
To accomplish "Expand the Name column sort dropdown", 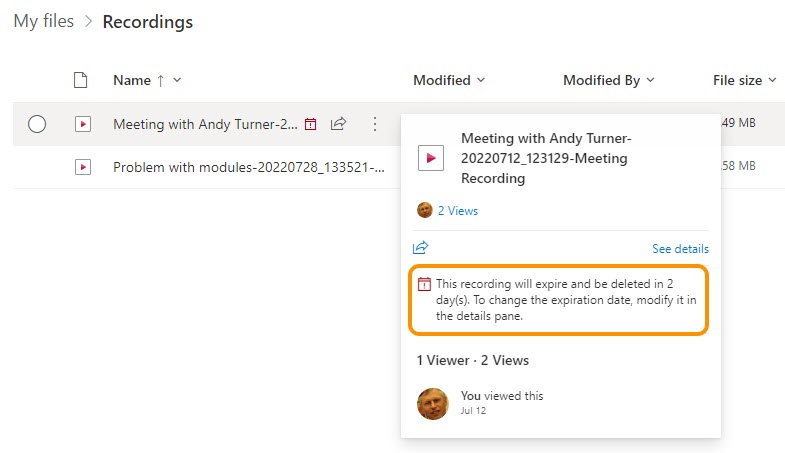I will click(177, 80).
